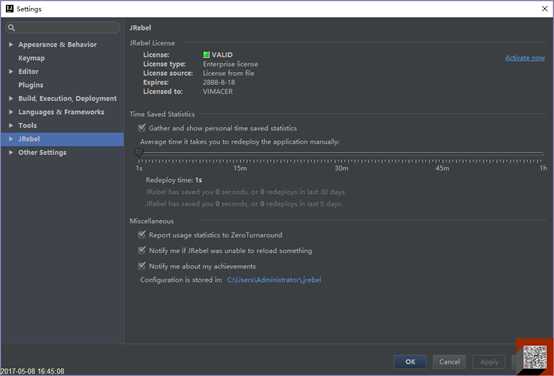Select Other Settings category
Screen dimensions: 554x376
[x=42, y=153]
